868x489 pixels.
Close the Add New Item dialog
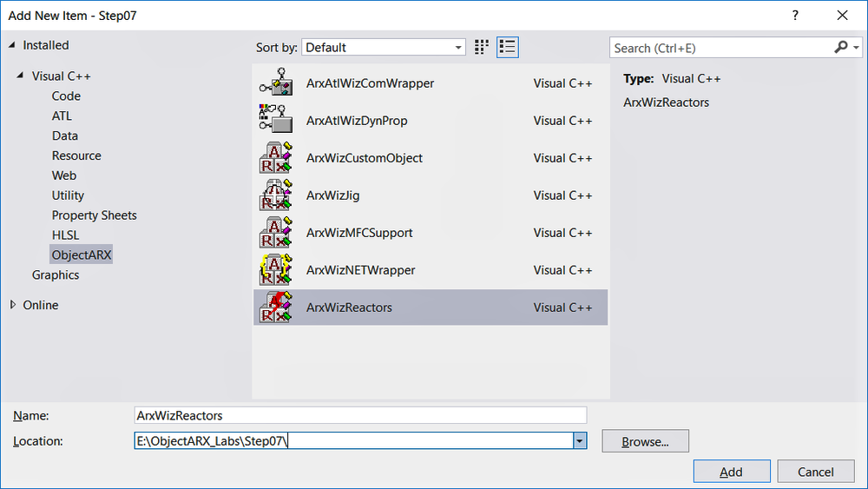tap(842, 16)
